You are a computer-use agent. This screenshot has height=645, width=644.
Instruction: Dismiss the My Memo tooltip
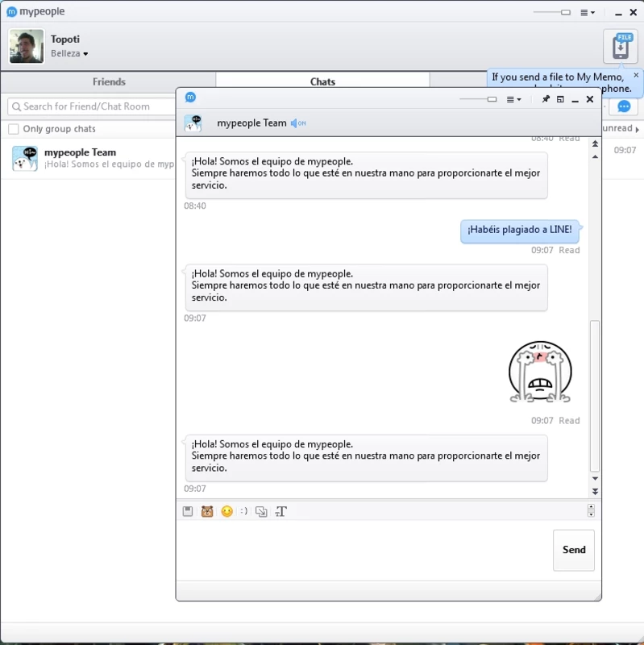coord(636,75)
